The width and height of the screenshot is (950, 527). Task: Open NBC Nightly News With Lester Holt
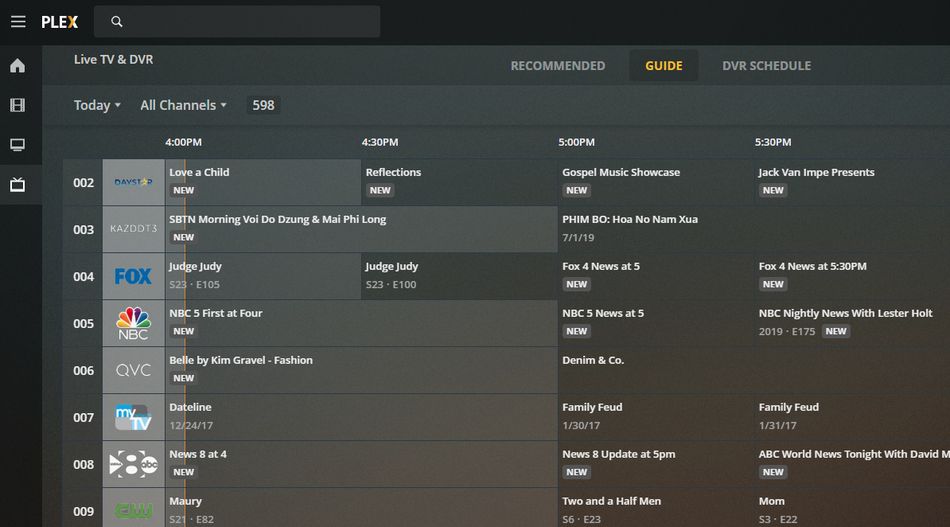(x=852, y=323)
